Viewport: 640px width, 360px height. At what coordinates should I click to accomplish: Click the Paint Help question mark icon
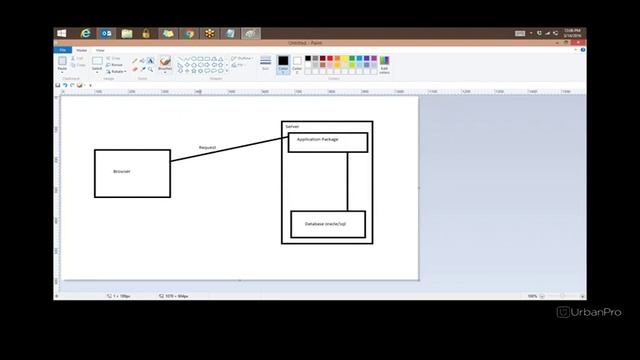tap(583, 50)
